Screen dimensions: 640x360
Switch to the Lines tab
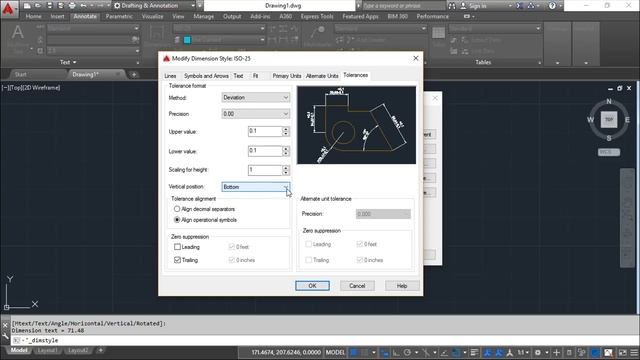pos(170,76)
